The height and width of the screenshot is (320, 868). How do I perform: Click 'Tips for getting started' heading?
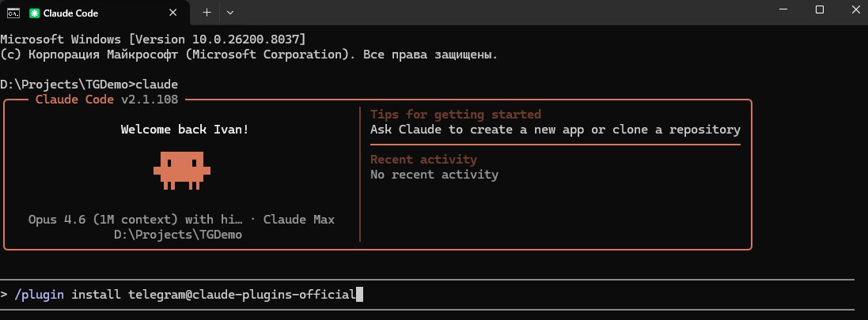point(456,115)
